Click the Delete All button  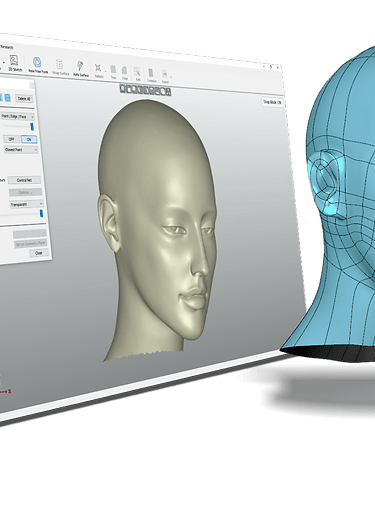(24, 99)
